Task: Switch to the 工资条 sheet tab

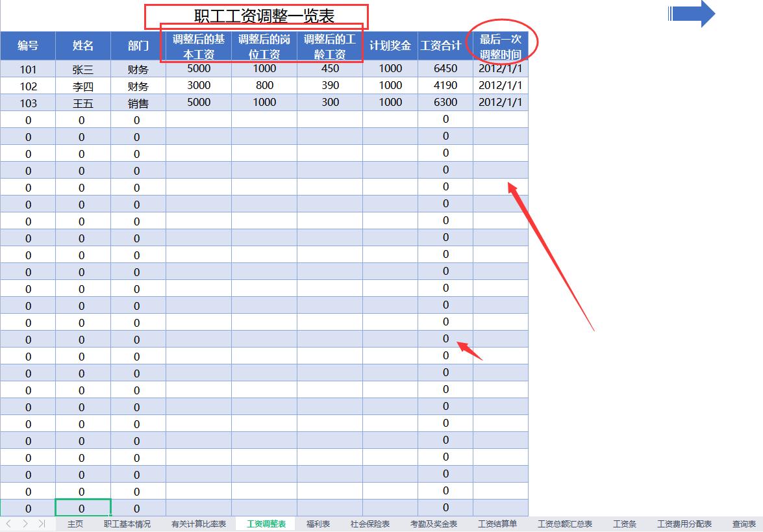Action: [624, 524]
